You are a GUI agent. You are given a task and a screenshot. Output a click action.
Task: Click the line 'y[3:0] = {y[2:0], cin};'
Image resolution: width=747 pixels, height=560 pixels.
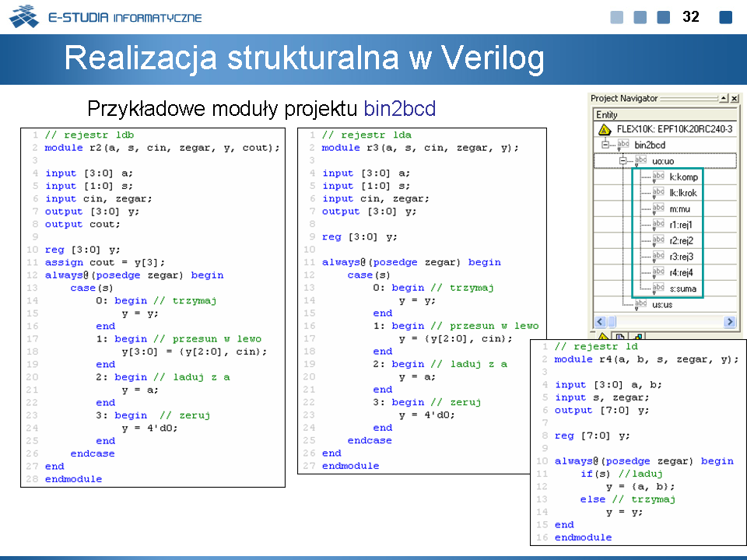(x=195, y=352)
